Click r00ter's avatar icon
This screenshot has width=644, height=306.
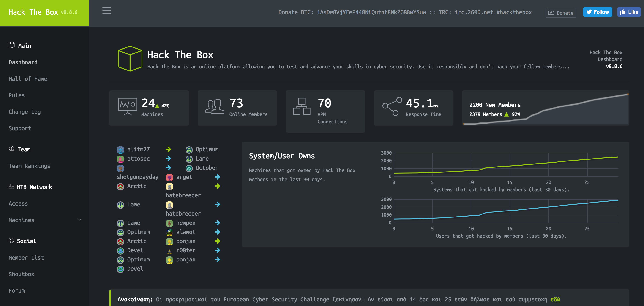tap(169, 251)
